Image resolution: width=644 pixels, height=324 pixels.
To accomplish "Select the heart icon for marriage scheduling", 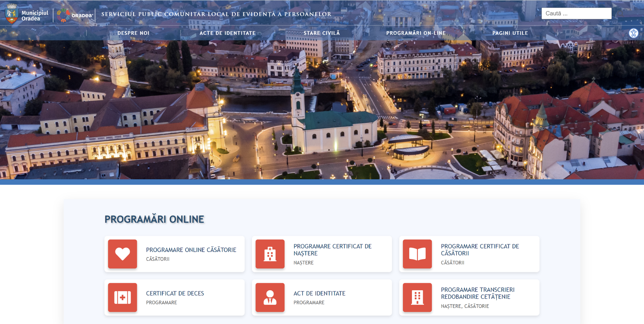I will coord(122,254).
